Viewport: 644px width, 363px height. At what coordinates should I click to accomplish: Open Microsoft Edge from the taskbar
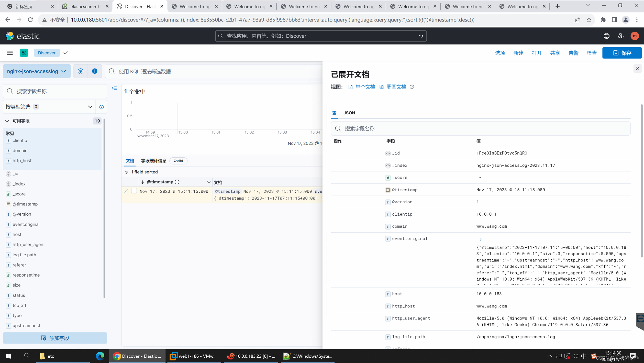point(100,356)
